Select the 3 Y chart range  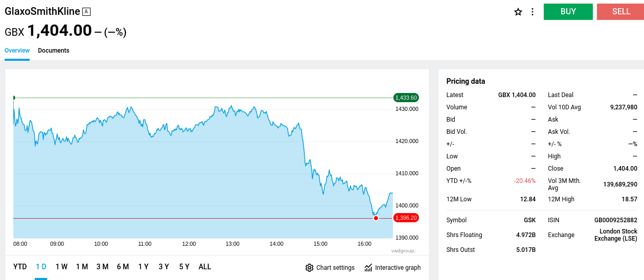[164, 267]
